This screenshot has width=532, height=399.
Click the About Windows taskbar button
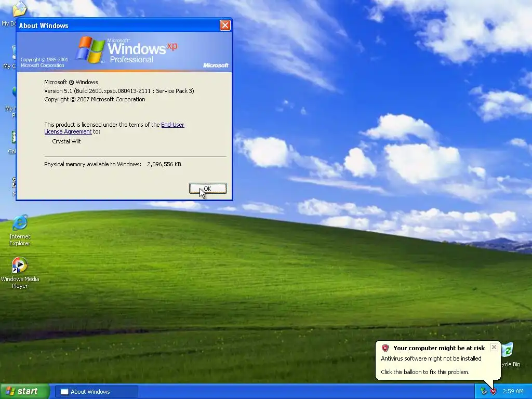(x=96, y=392)
